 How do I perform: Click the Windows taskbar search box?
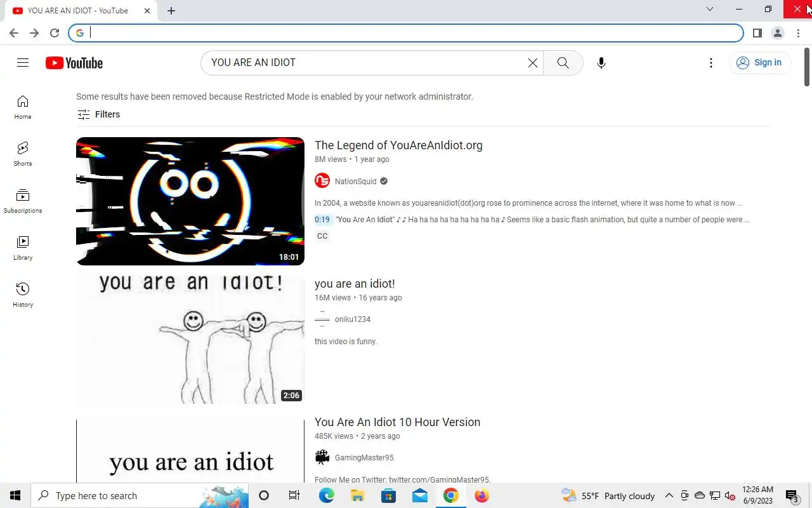pyautogui.click(x=140, y=496)
